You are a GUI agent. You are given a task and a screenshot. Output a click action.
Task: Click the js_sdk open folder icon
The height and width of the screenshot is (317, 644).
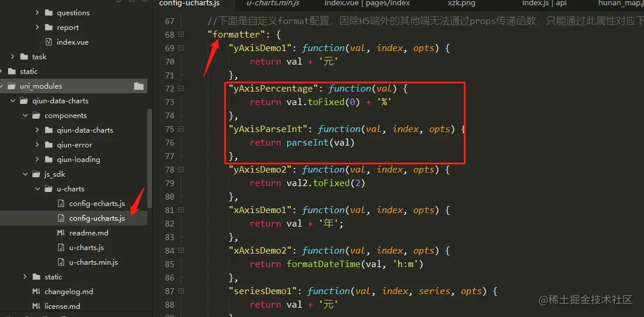point(36,174)
